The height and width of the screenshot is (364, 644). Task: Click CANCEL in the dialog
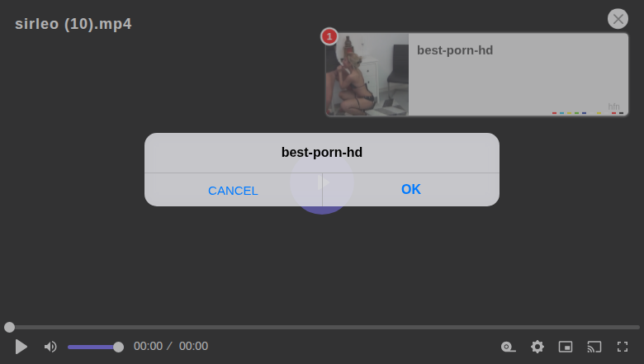coord(233,191)
